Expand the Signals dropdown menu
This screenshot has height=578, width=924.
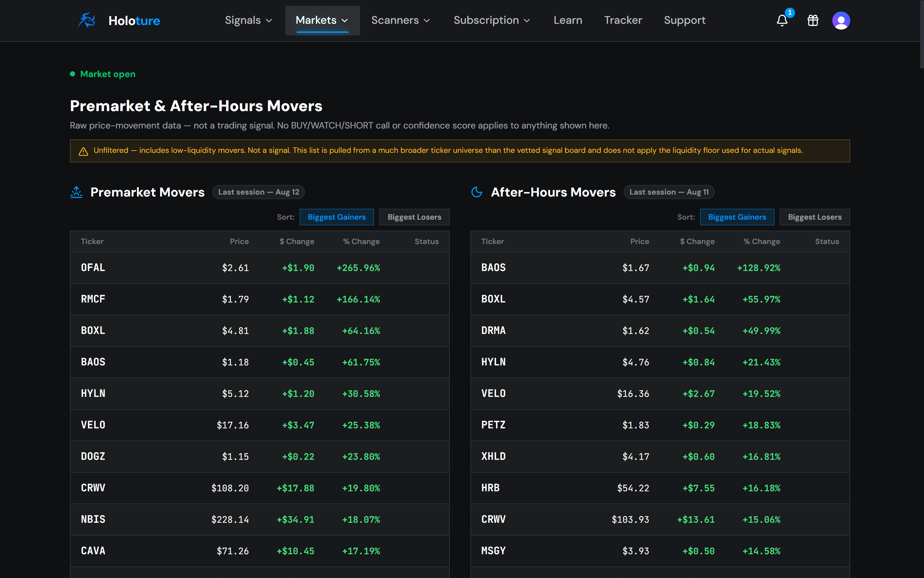(x=249, y=20)
